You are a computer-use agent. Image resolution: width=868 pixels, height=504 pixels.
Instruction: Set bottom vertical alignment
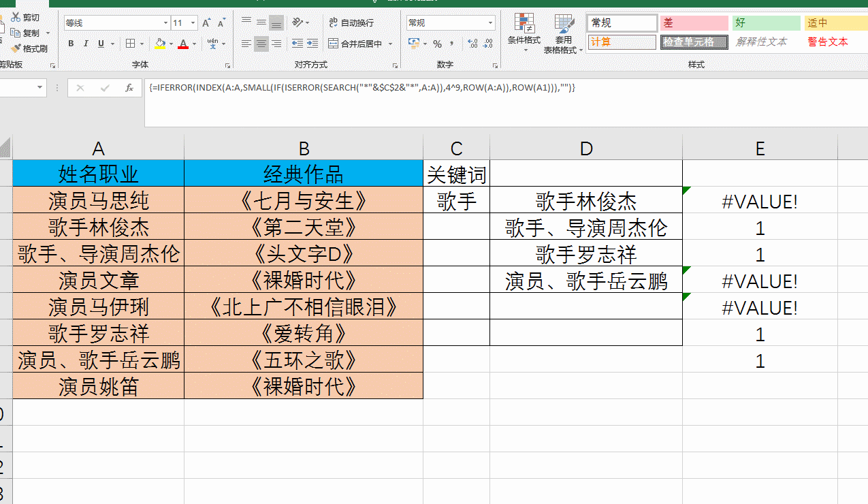coord(276,22)
